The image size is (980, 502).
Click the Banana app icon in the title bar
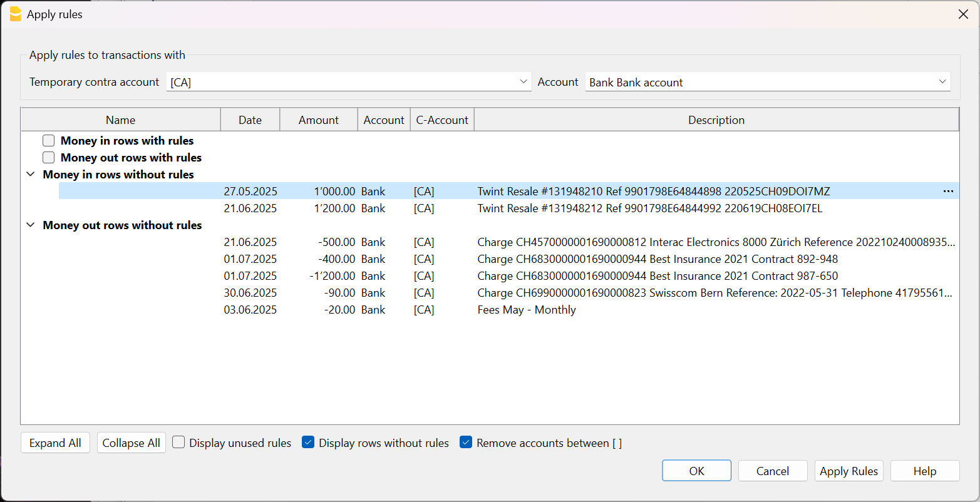pos(16,14)
